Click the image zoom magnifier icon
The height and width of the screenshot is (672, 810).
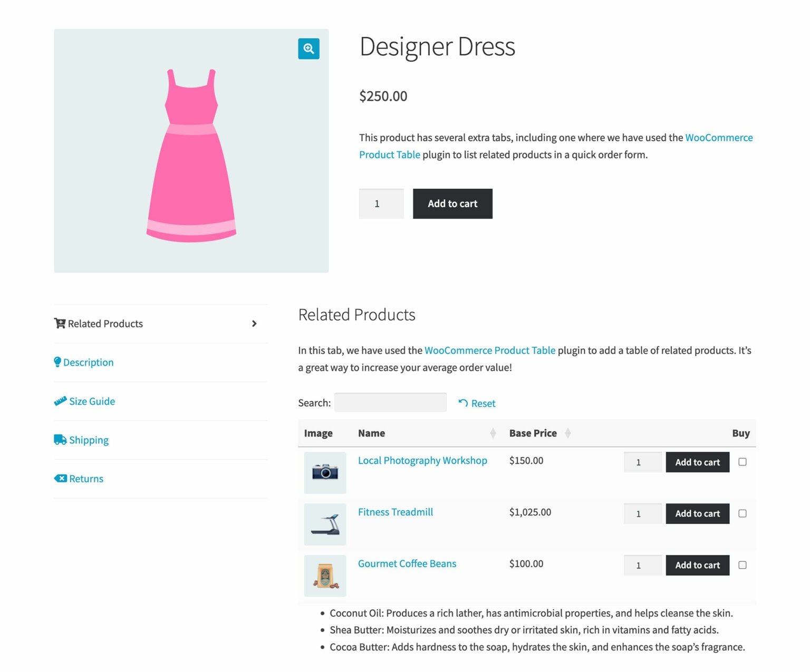(308, 48)
